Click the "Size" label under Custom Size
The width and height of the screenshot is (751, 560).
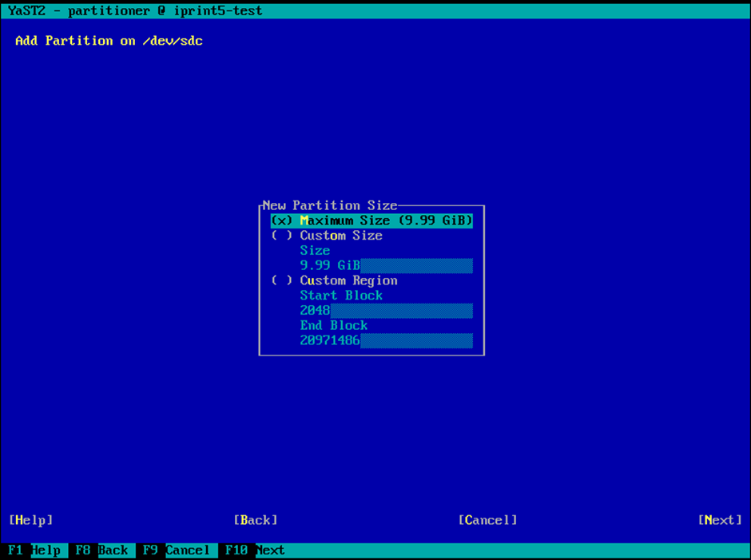[x=315, y=251]
